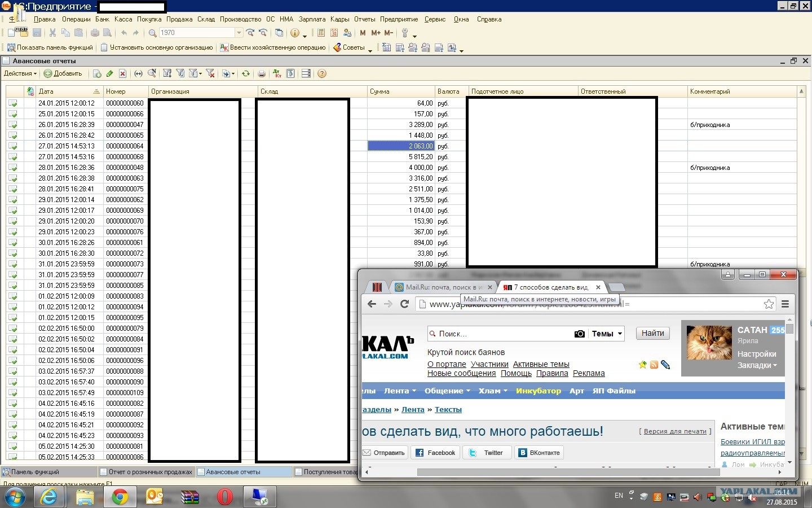The width and height of the screenshot is (812, 508).
Task: Click the orange RSS feed icon on Yaplakal
Action: tap(654, 365)
